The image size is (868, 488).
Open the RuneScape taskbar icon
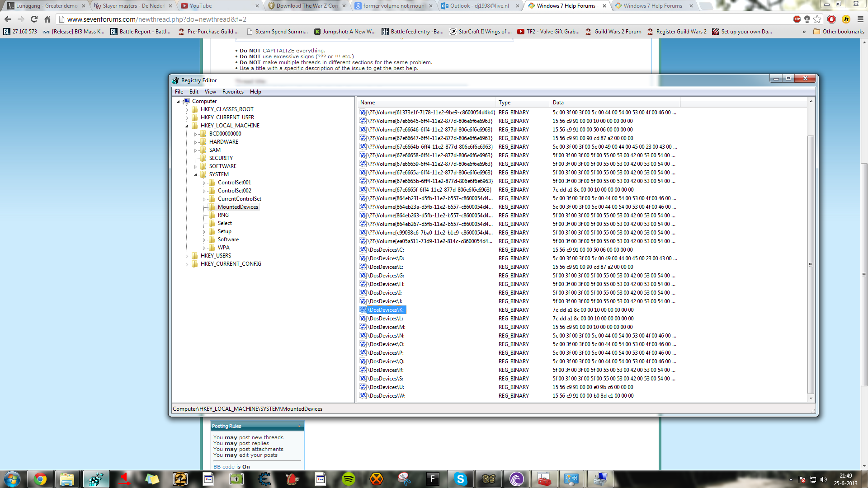[489, 479]
